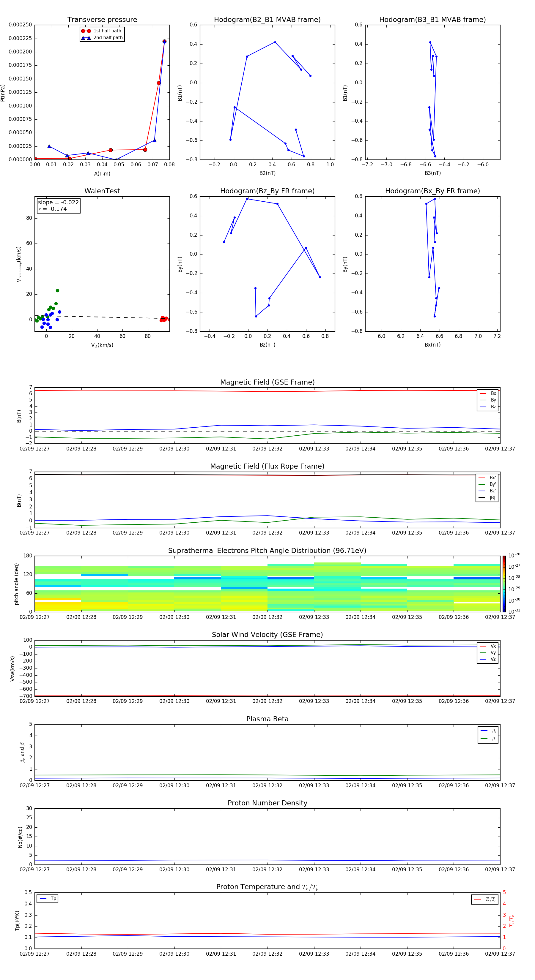Click the red point cluster in WalenTest
The height and width of the screenshot is (980, 535).
click(x=164, y=319)
